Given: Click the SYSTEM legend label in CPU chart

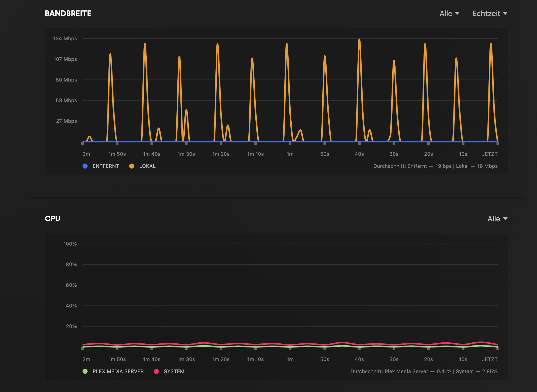Looking at the screenshot, I should 174,371.
